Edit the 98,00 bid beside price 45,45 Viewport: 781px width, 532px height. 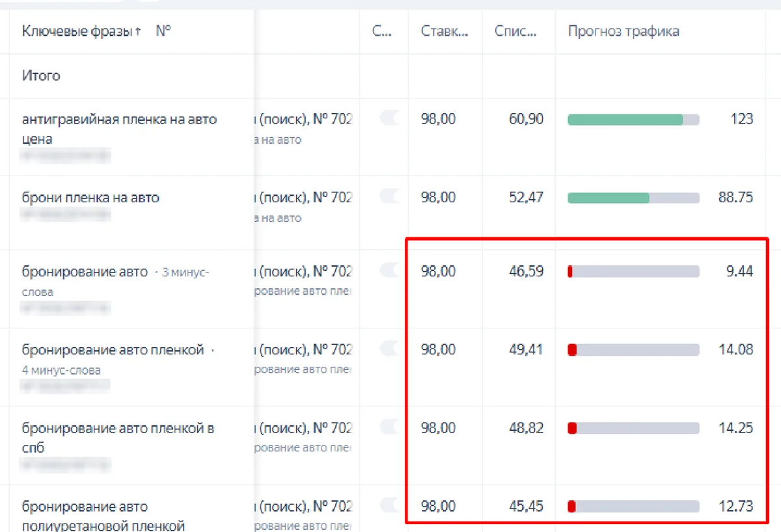(x=439, y=506)
